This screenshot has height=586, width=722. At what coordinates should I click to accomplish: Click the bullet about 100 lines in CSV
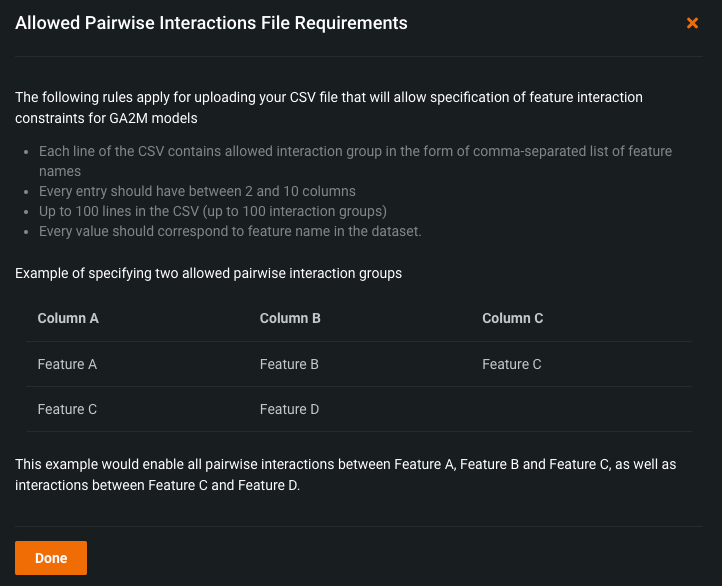click(214, 211)
